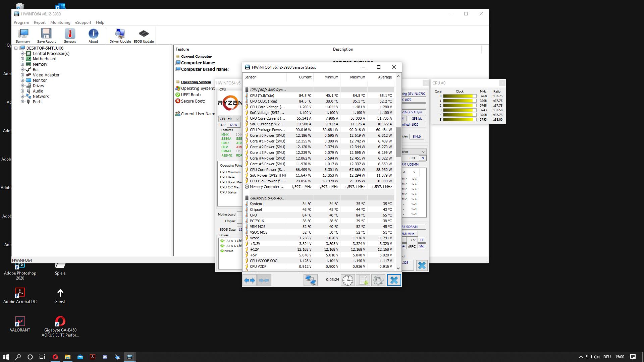Expand the Memory tree node
Viewport: 644px width, 362px height.
pos(23,64)
